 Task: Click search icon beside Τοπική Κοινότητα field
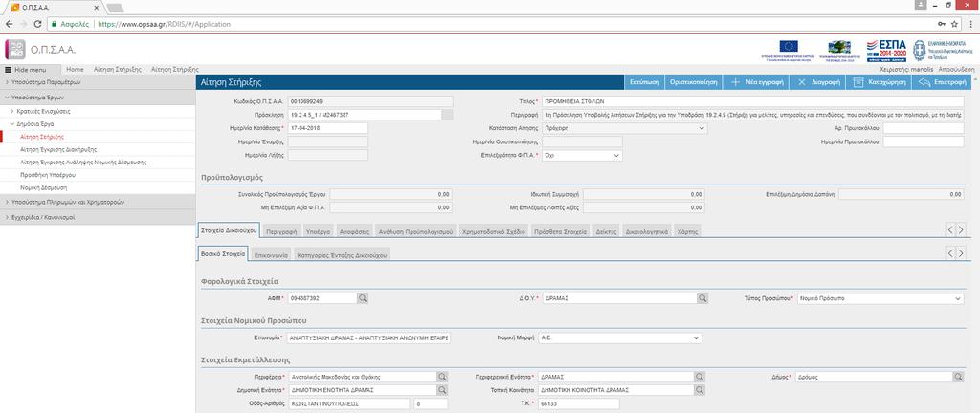coord(700,390)
